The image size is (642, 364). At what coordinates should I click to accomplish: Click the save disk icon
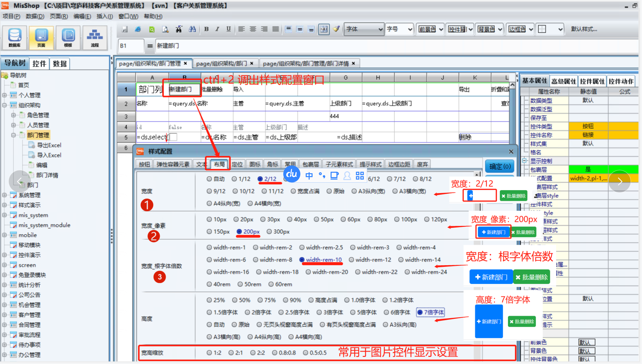[125, 29]
